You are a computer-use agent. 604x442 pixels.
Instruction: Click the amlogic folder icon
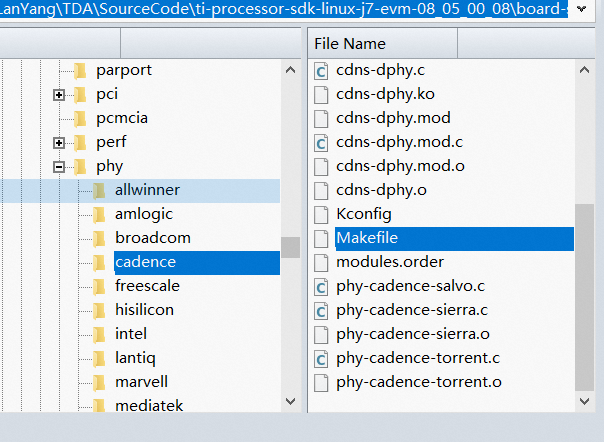coord(99,215)
